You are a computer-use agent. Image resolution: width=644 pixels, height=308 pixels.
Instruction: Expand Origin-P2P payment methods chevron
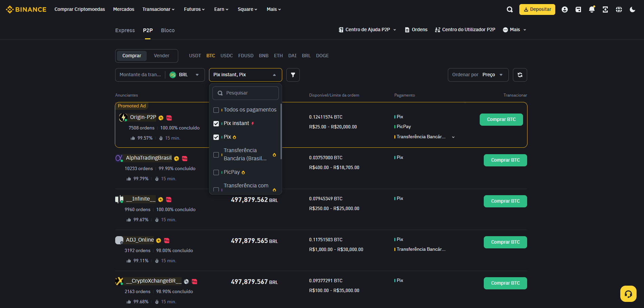453,137
